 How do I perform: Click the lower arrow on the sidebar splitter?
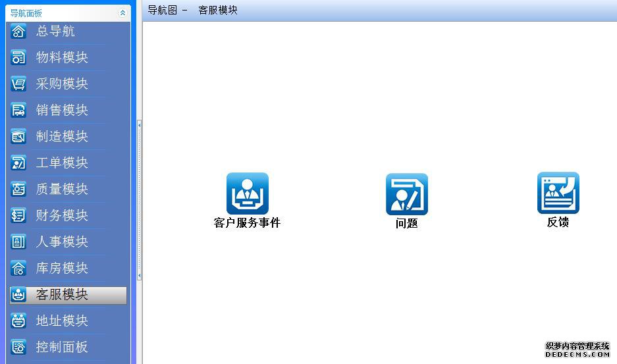pos(140,275)
